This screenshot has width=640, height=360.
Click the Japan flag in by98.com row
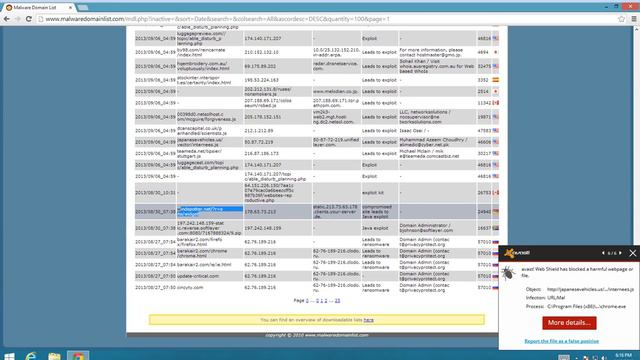[x=495, y=52]
